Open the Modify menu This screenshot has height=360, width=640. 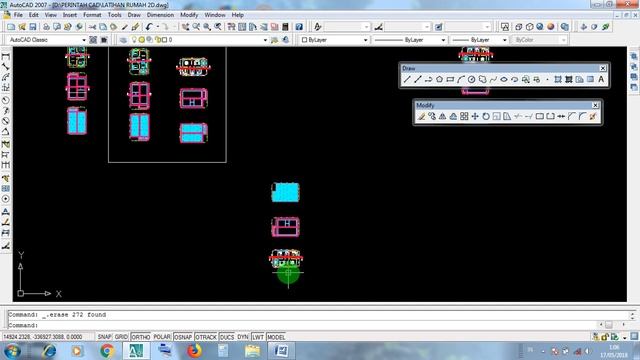tap(189, 15)
